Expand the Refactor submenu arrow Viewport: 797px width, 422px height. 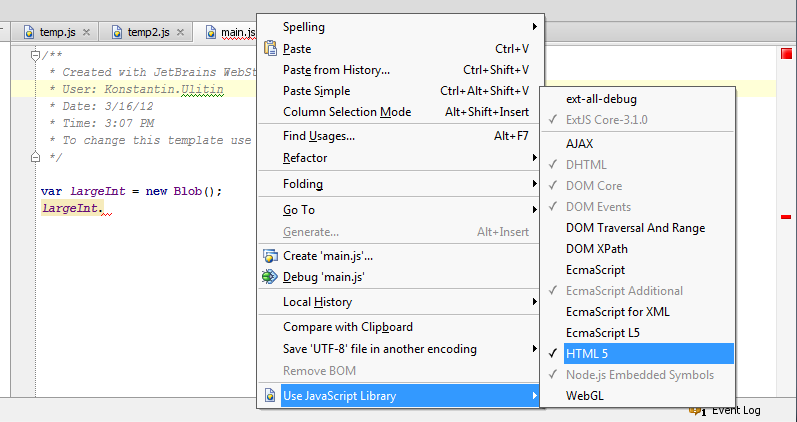pyautogui.click(x=535, y=158)
